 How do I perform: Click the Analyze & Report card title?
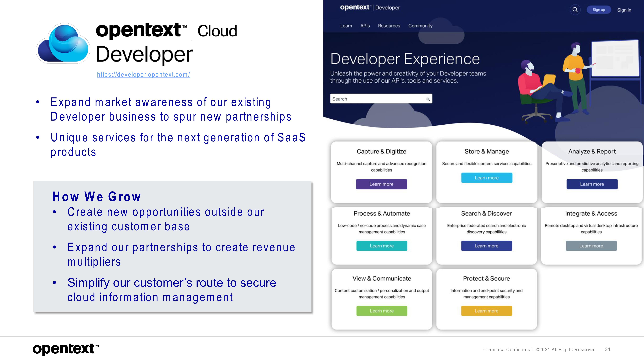coord(592,151)
